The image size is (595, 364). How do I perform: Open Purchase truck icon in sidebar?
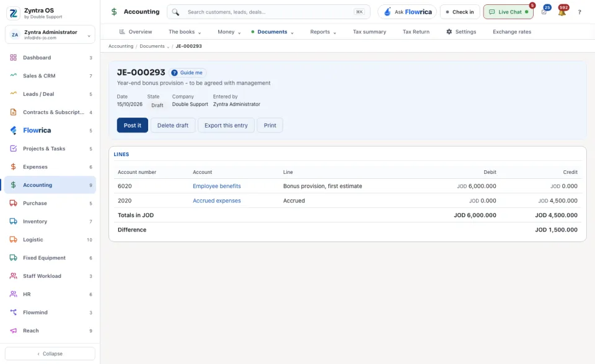click(13, 203)
